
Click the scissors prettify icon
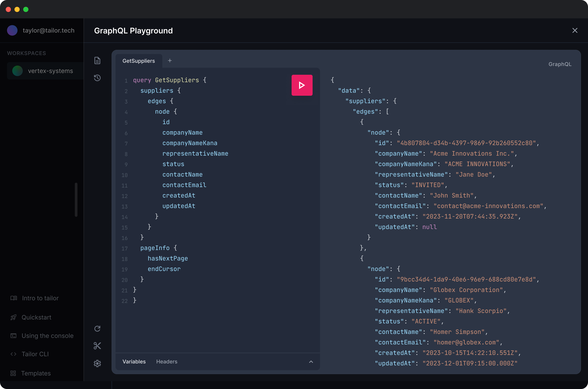coord(97,346)
